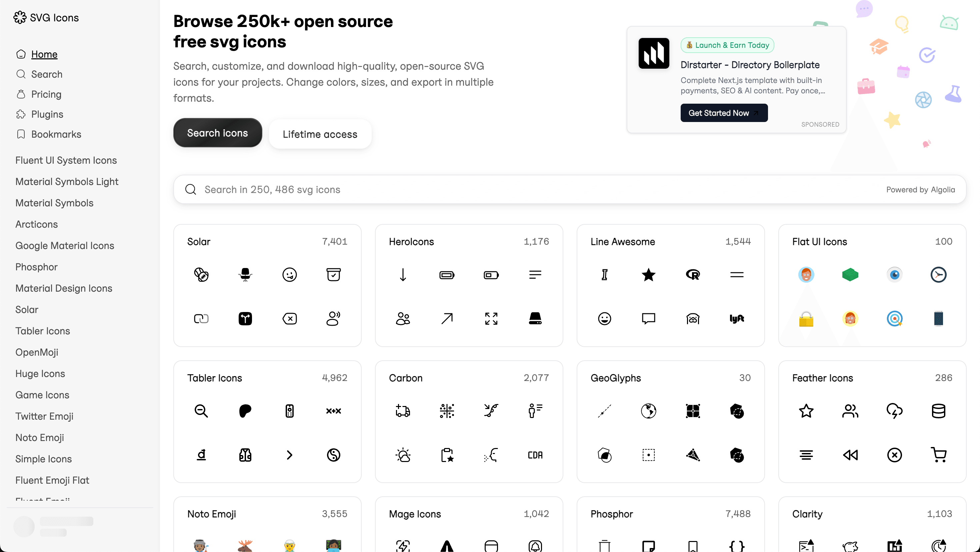Open the Noto Emoji card title

click(x=212, y=514)
